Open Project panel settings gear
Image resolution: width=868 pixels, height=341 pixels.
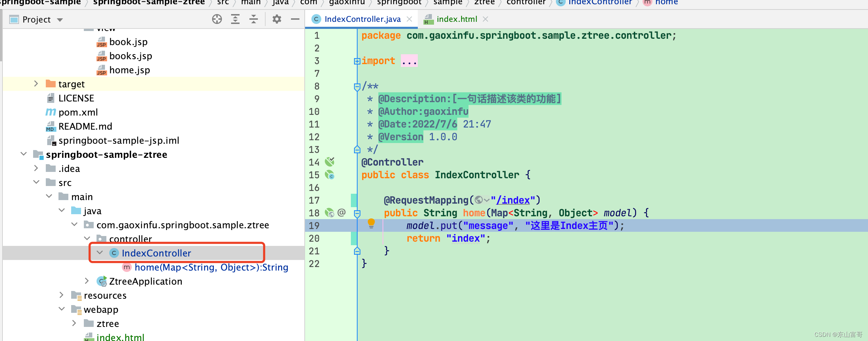[277, 19]
